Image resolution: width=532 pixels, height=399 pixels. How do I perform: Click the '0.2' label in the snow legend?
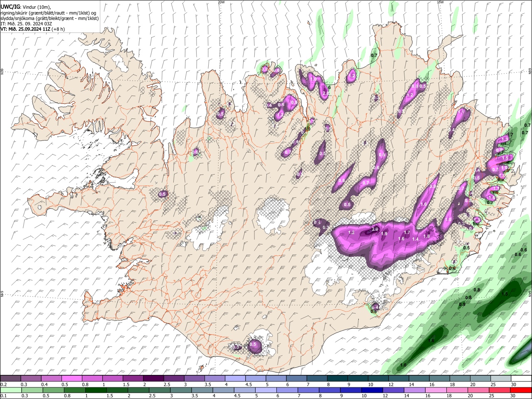pos(3,384)
